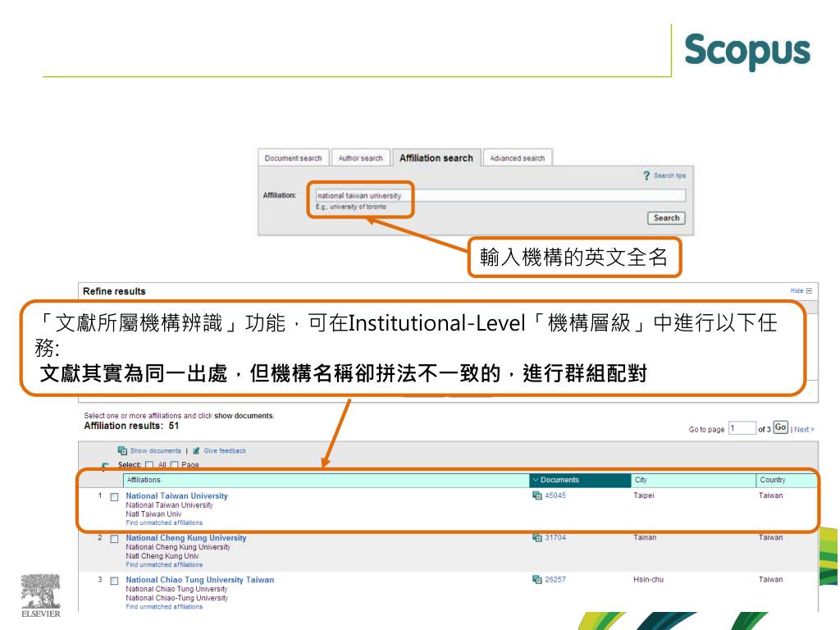Select the National Chiao-Tung University variant
This screenshot has width=840, height=630.
point(177,598)
